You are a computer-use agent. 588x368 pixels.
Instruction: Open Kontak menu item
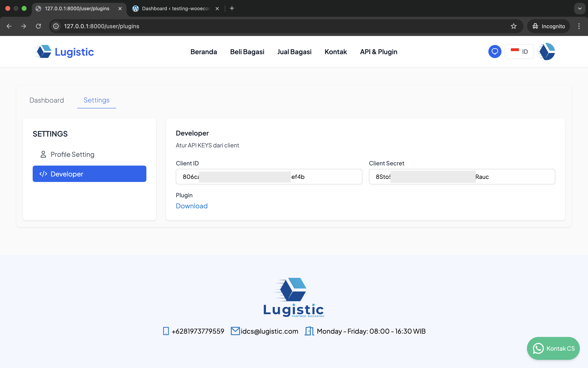point(336,52)
